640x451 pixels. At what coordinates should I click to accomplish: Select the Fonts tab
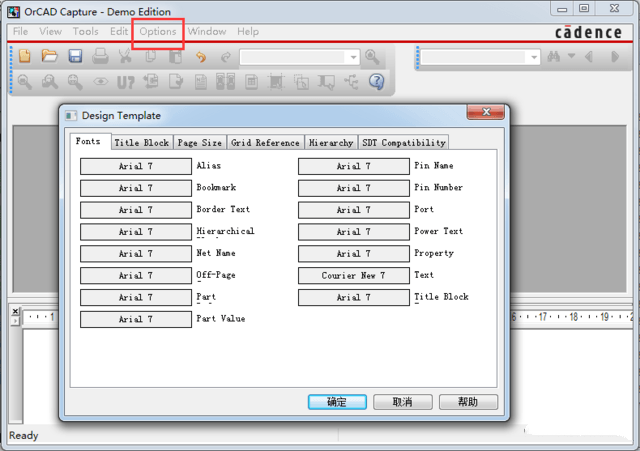coord(88,141)
